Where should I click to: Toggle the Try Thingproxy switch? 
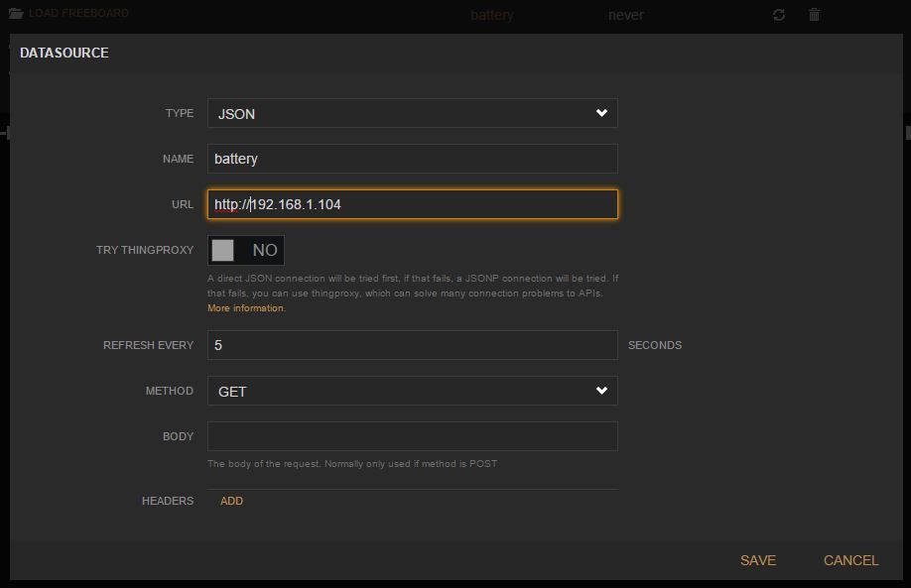click(x=246, y=250)
